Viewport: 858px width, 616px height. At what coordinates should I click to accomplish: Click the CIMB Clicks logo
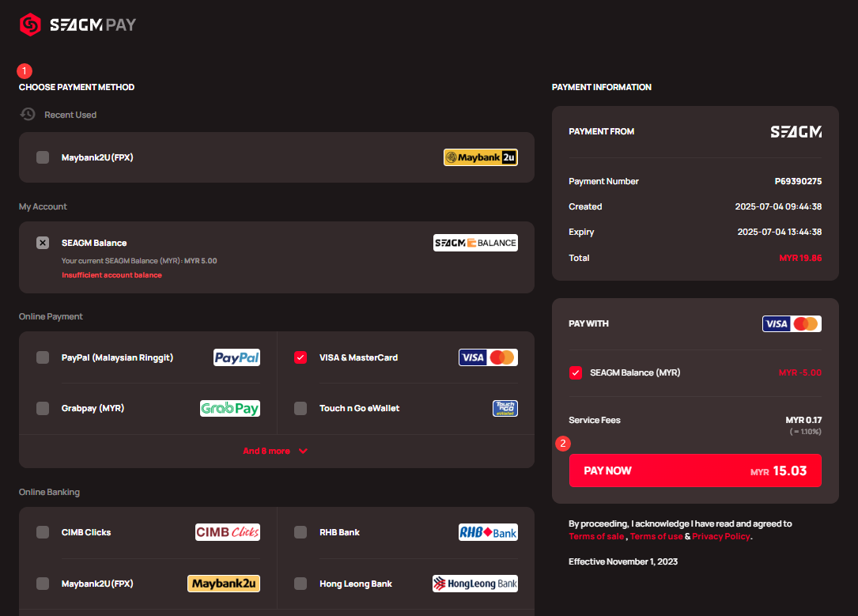[x=228, y=532]
